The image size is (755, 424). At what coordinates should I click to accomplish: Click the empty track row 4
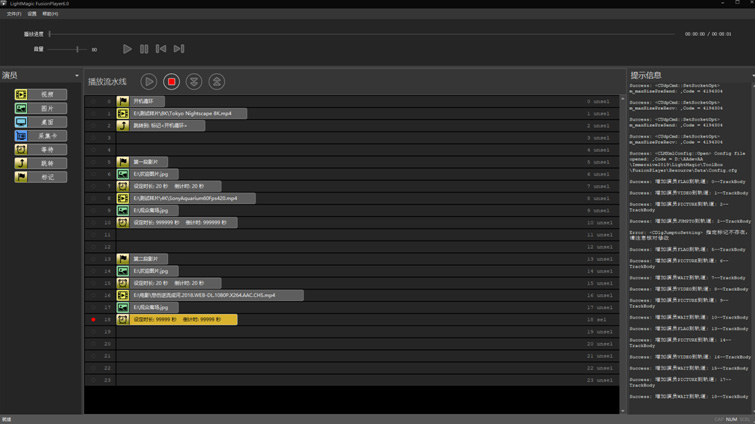click(367, 150)
